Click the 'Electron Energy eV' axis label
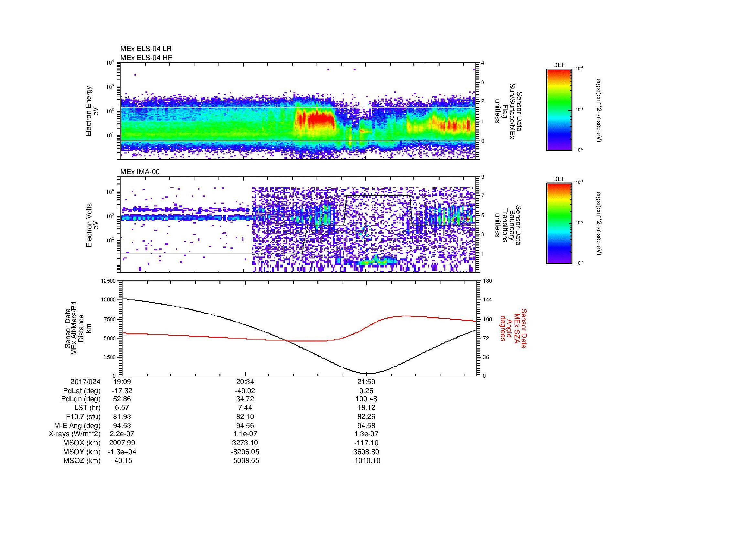The image size is (756, 534). click(92, 111)
